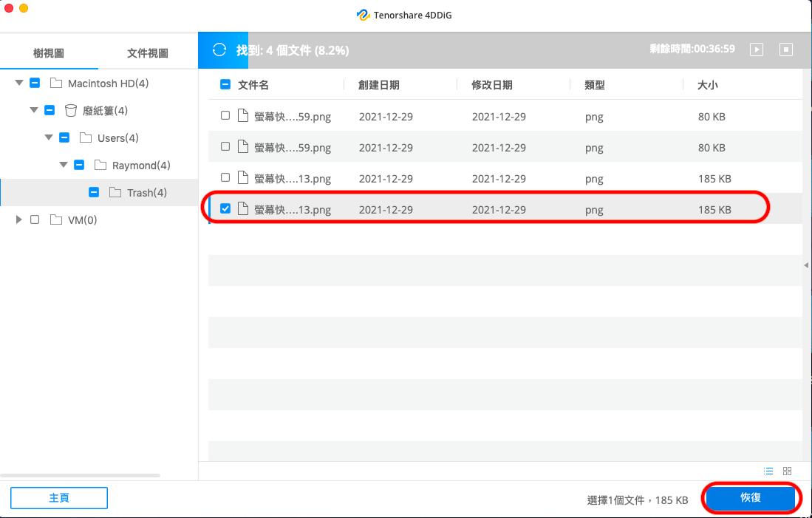Screen dimensions: 812x518
Task: Click the Trash folder icon
Action: tap(115, 193)
